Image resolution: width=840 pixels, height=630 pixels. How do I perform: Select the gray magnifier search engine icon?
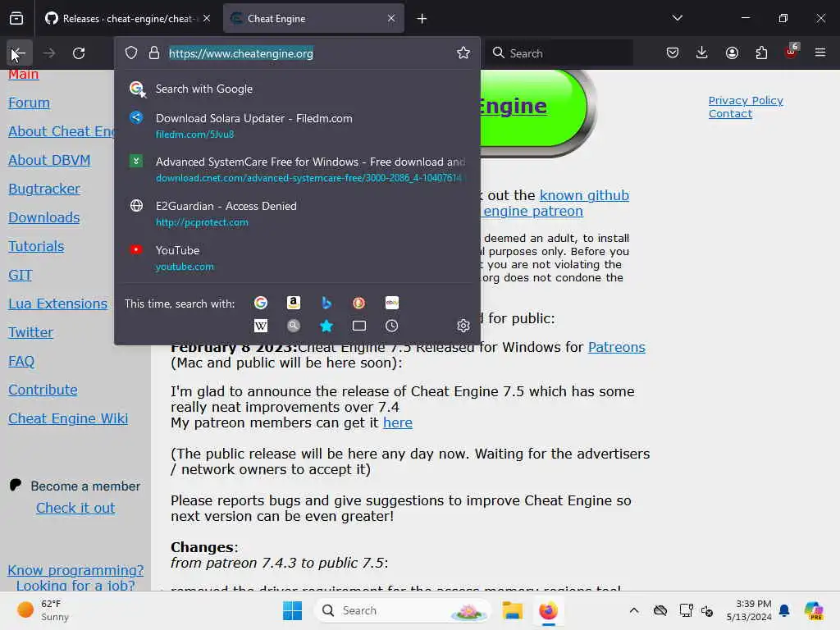tap(294, 326)
